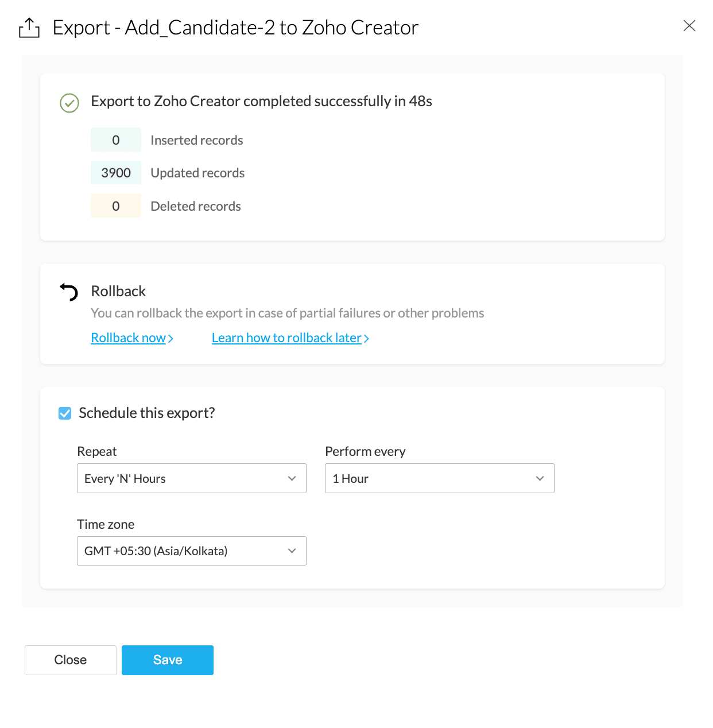
Task: Click the arrow after rollback later link
Action: pyautogui.click(x=366, y=339)
